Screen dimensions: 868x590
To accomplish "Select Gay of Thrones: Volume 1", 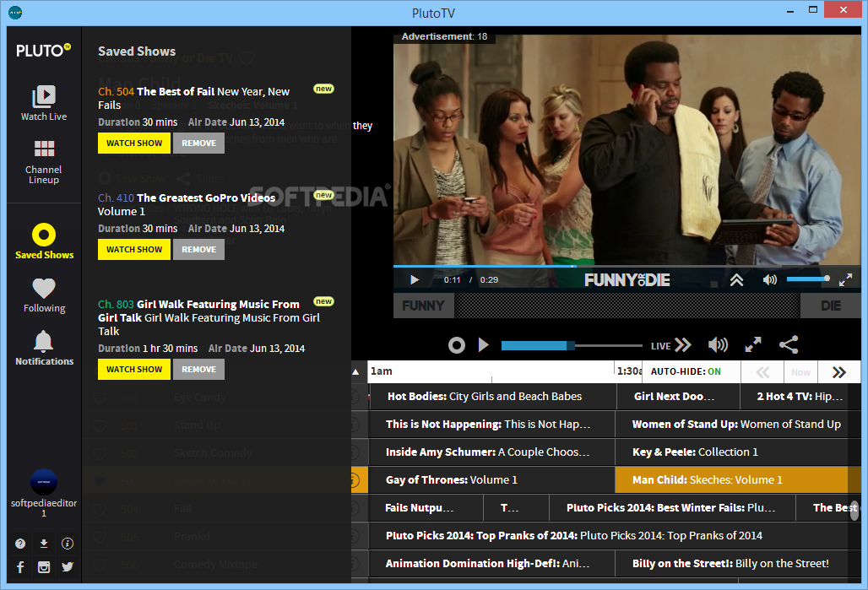I will pos(491,480).
